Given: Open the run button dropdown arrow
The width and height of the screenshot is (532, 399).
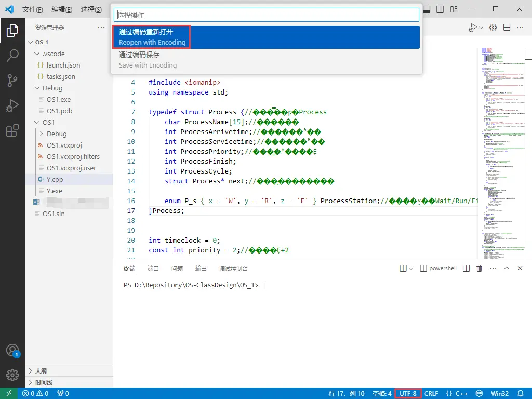Looking at the screenshot, I should (x=481, y=28).
